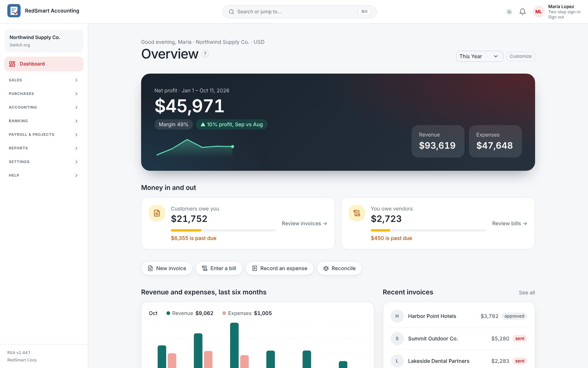Click the You owe vendors bill icon
The image size is (588, 368).
(357, 213)
